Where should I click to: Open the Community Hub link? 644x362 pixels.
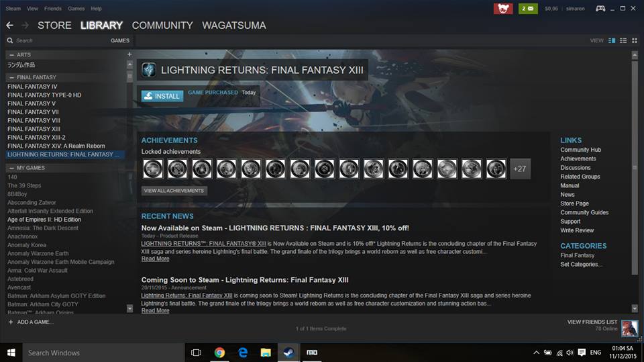tap(580, 150)
